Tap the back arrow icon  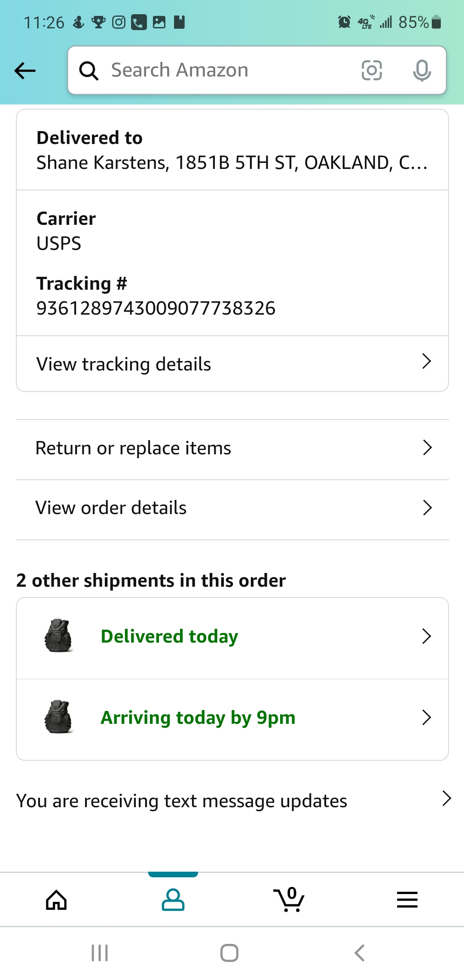pyautogui.click(x=25, y=70)
